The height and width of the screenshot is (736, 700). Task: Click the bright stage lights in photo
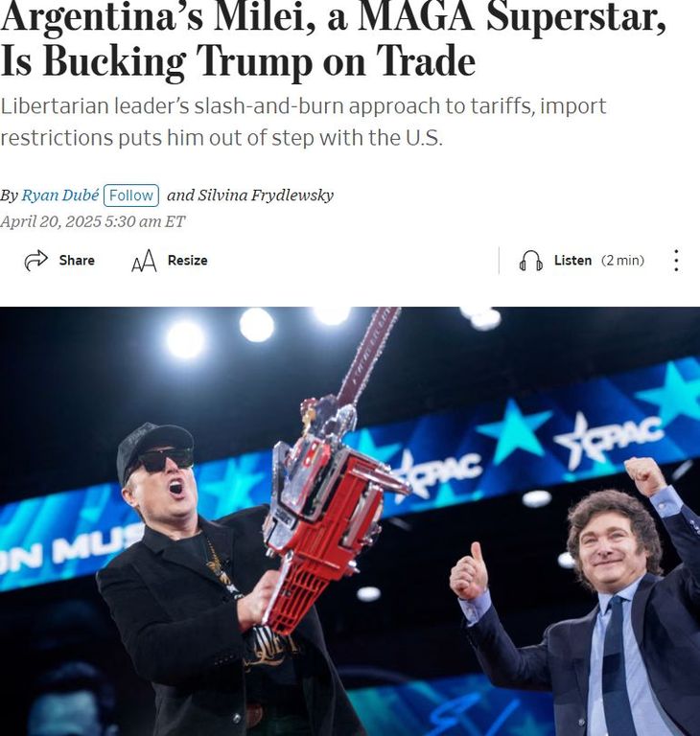256,325
